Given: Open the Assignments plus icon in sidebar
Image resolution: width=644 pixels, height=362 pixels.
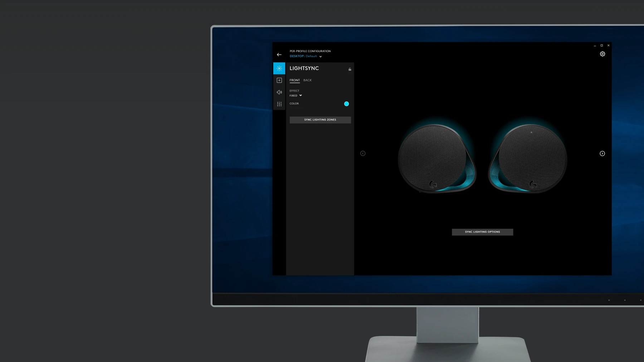Looking at the screenshot, I should 279,80.
